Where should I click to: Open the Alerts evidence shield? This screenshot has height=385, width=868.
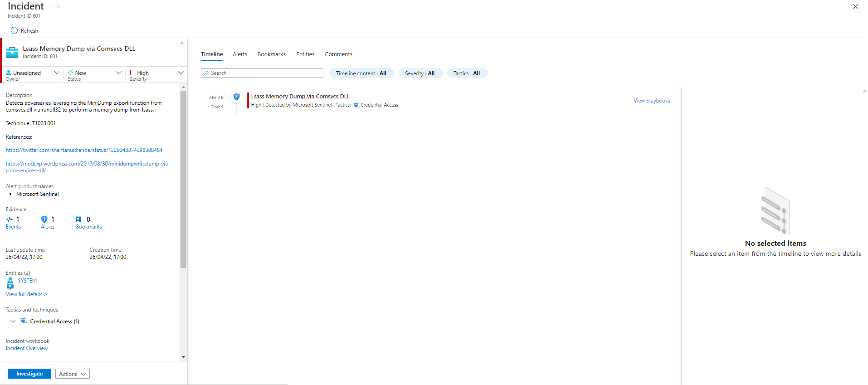[x=44, y=219]
